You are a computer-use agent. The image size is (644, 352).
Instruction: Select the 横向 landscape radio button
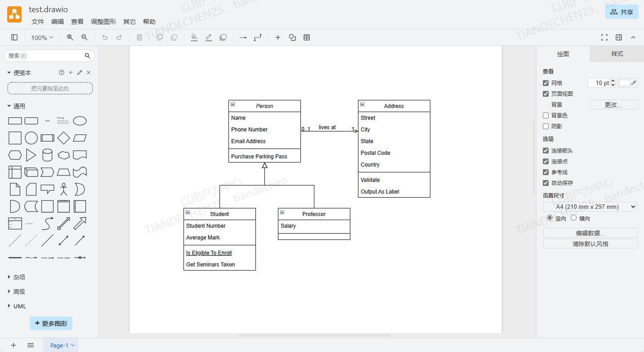point(573,218)
